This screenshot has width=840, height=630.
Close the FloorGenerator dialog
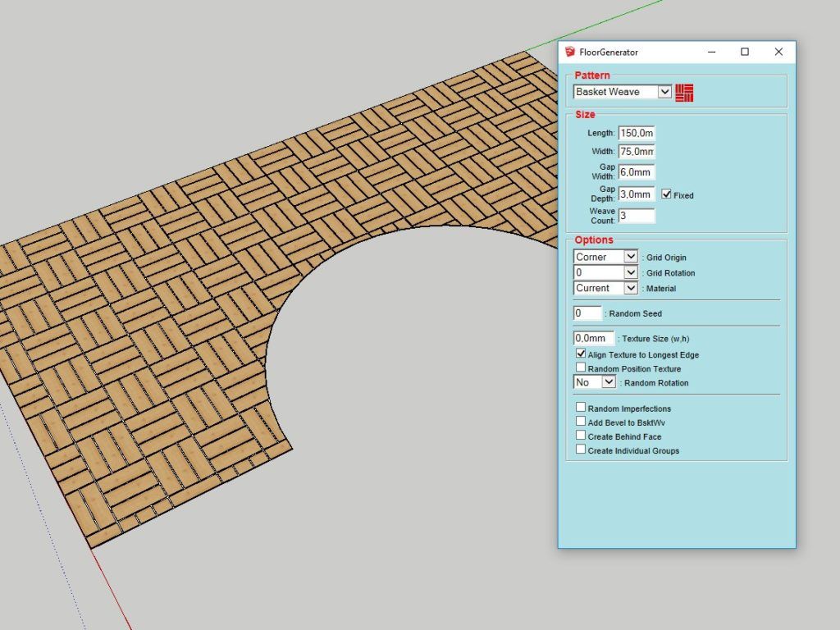(778, 52)
